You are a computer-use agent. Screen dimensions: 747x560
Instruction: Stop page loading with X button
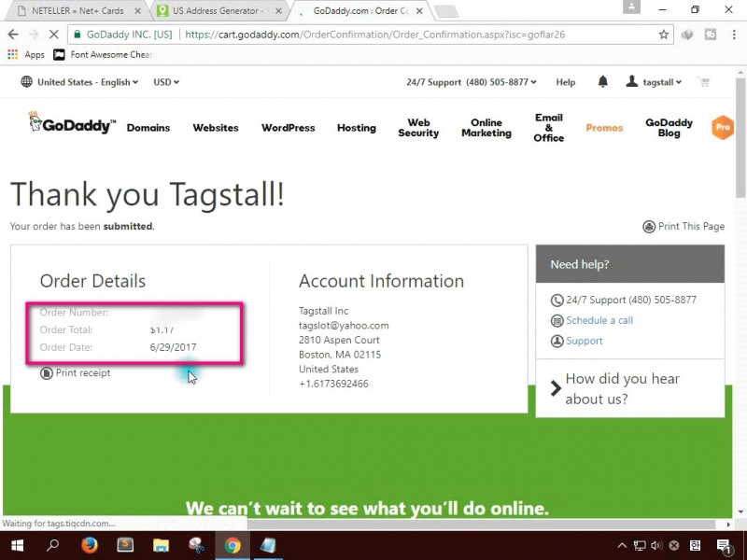pos(54,35)
